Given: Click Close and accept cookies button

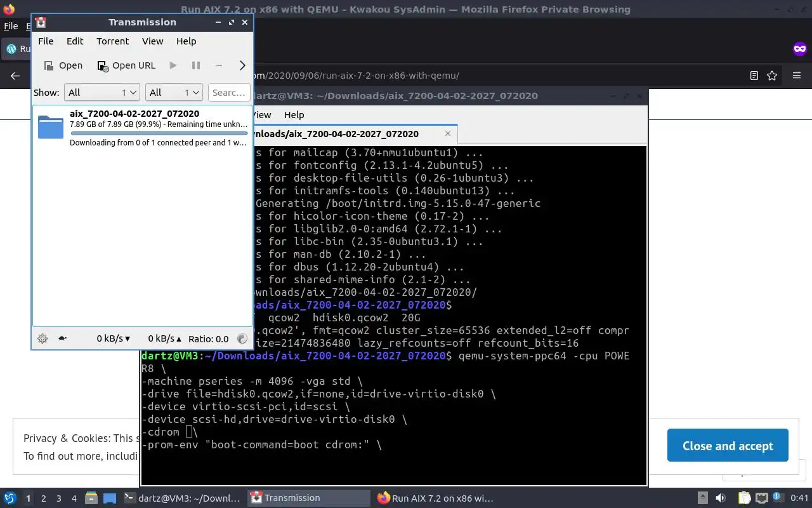Looking at the screenshot, I should pyautogui.click(x=728, y=446).
